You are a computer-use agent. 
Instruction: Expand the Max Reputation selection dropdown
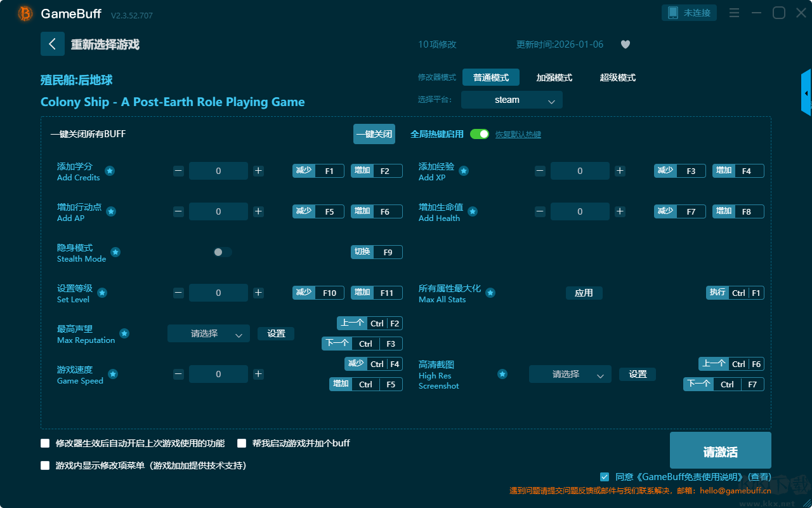click(209, 333)
